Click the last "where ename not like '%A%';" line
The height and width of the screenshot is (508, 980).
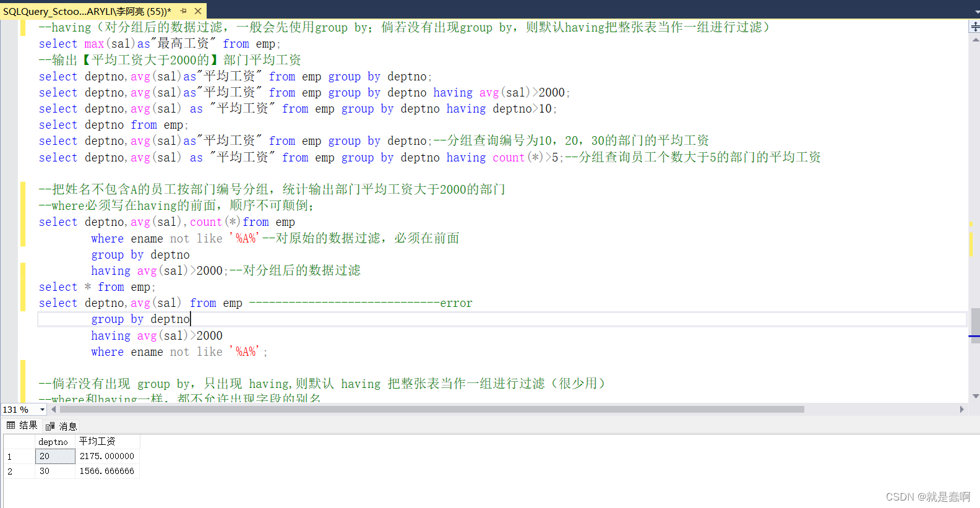coord(179,352)
